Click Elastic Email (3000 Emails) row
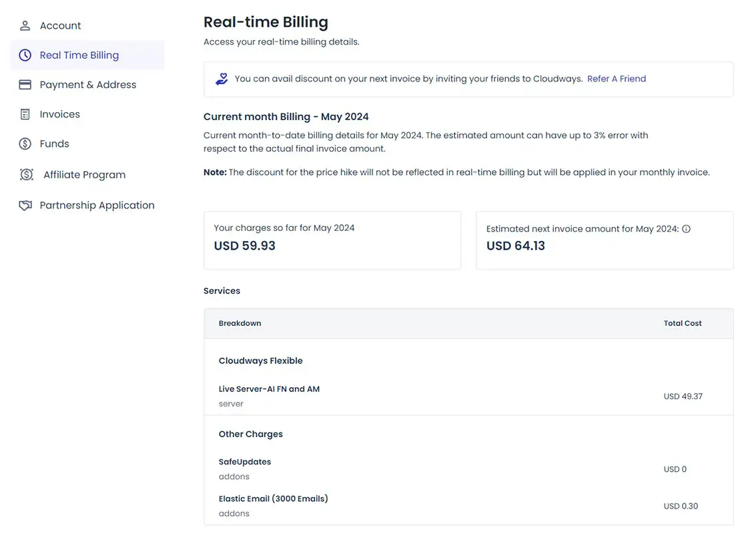 pos(468,505)
